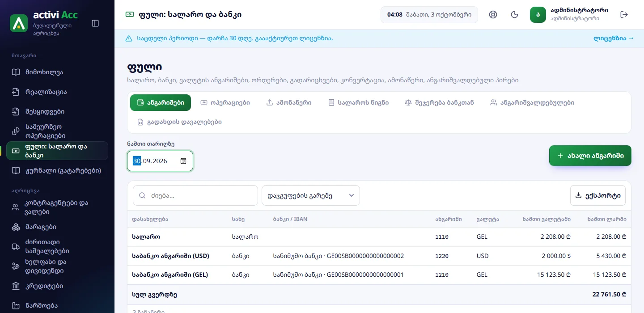Toggle dark mode moon icon
This screenshot has height=313, width=644.
coord(514,15)
